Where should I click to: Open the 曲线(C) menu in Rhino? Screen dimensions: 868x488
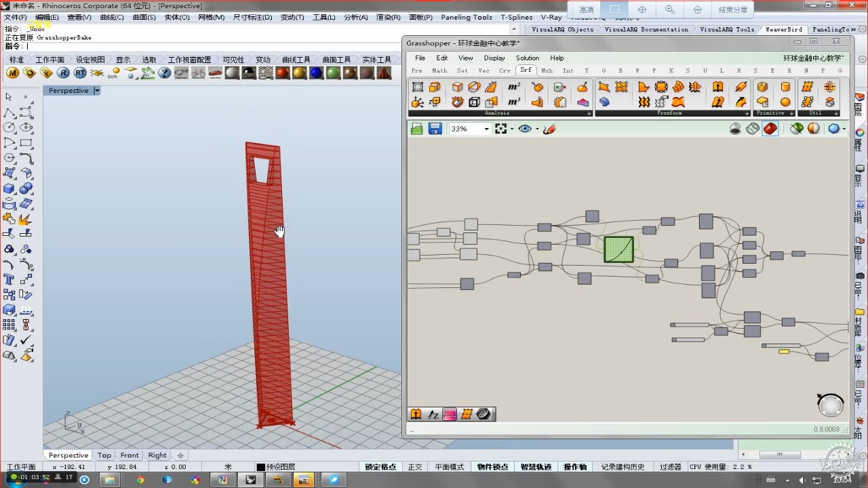click(112, 17)
